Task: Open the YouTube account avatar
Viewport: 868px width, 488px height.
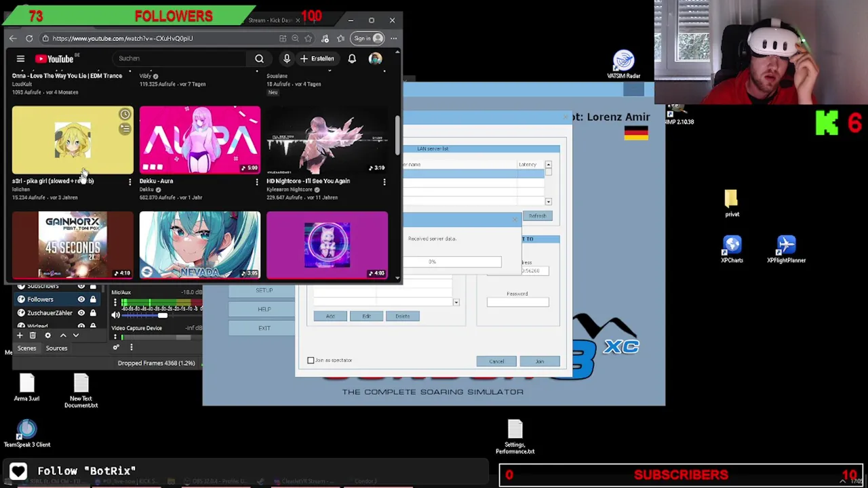Action: click(375, 59)
